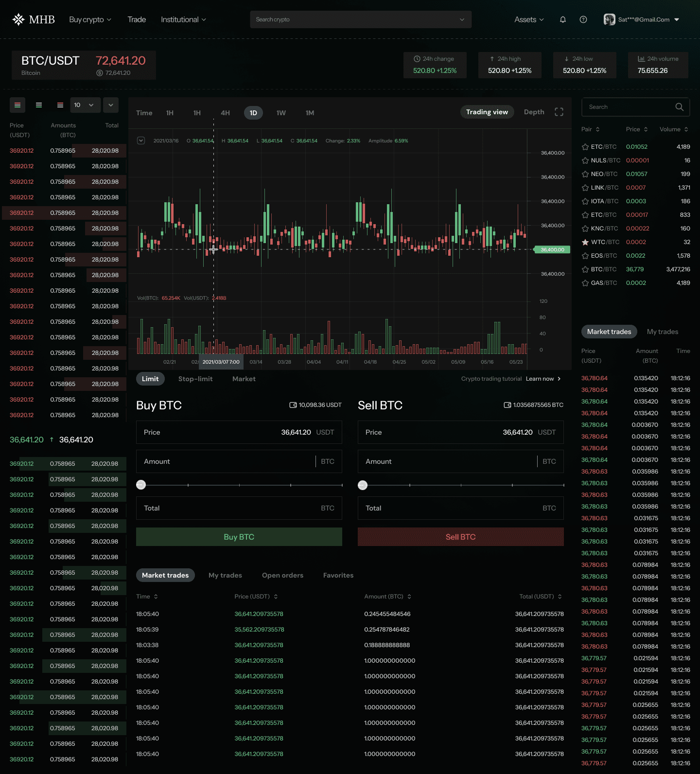Image resolution: width=700 pixels, height=774 pixels.
Task: Click the Sell BTC amount slider handle
Action: [363, 485]
